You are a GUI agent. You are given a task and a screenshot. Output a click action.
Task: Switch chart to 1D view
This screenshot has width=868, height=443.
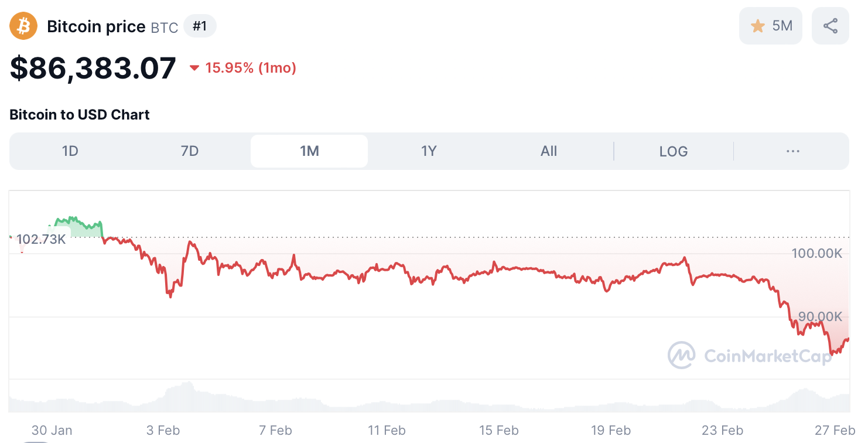coord(70,151)
